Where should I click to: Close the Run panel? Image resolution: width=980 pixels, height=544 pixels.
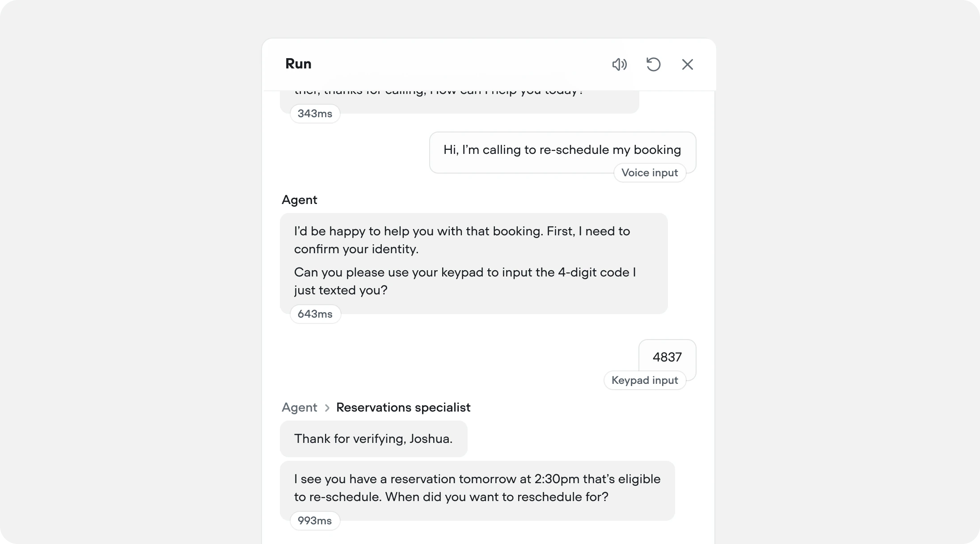(687, 64)
